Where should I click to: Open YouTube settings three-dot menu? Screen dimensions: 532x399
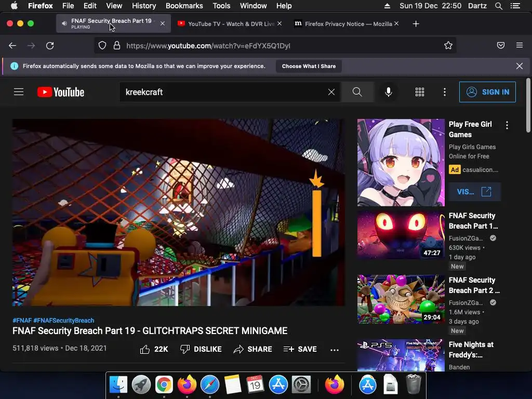click(x=445, y=92)
